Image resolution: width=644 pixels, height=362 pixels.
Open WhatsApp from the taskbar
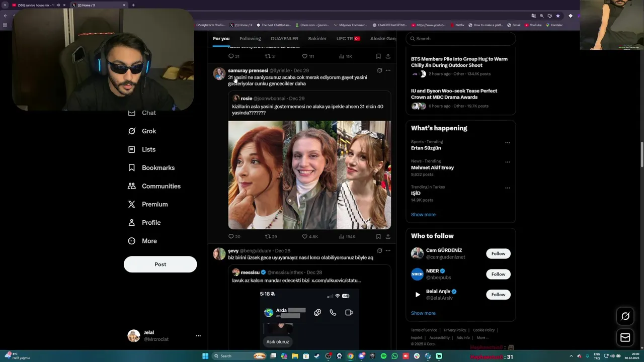(394, 356)
